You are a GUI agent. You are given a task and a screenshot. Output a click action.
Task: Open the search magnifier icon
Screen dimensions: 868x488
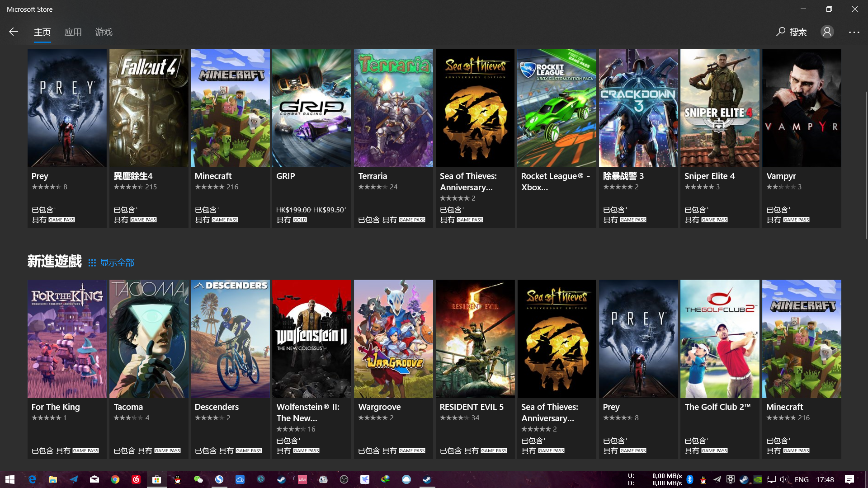tap(781, 32)
